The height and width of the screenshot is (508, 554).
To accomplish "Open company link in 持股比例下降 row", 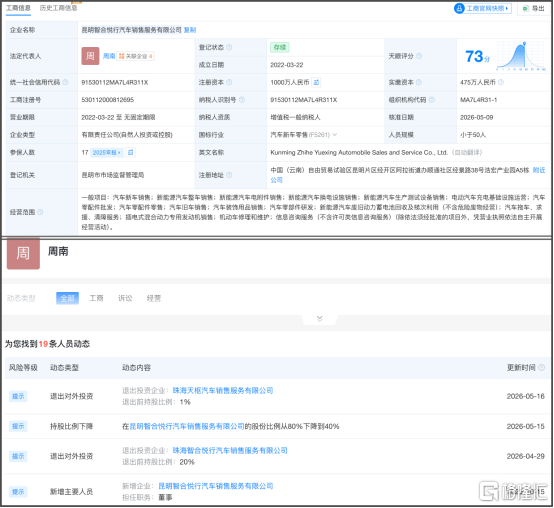I will (187, 427).
